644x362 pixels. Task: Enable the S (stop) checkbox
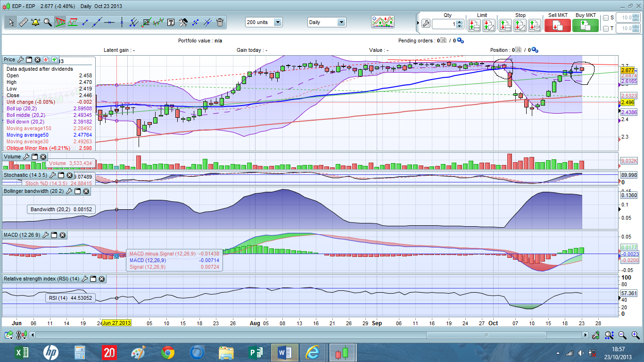click(x=606, y=17)
